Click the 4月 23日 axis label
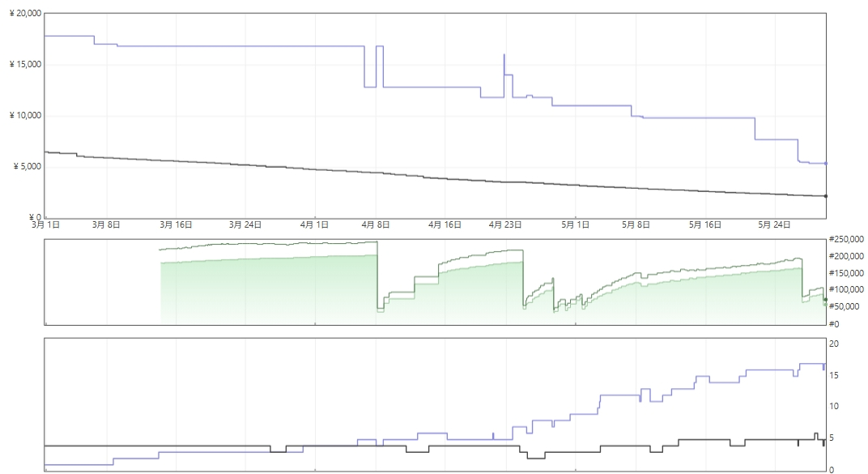Image resolution: width=868 pixels, height=474 pixels. [505, 224]
